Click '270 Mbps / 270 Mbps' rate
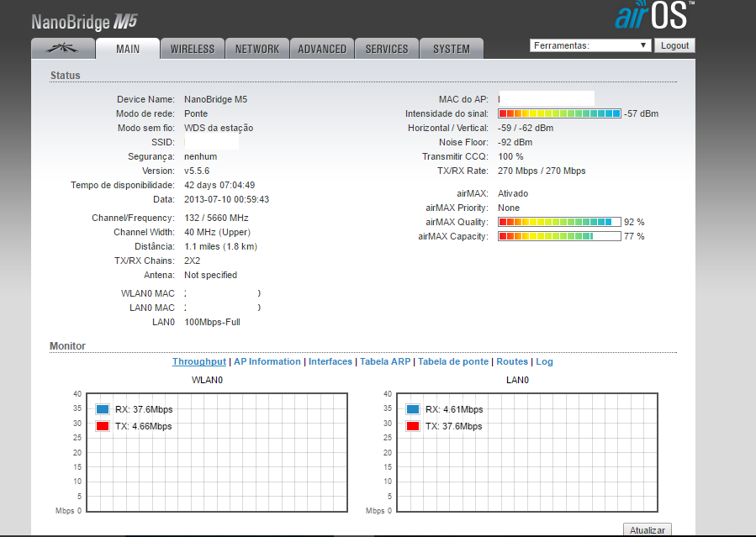 pos(542,171)
